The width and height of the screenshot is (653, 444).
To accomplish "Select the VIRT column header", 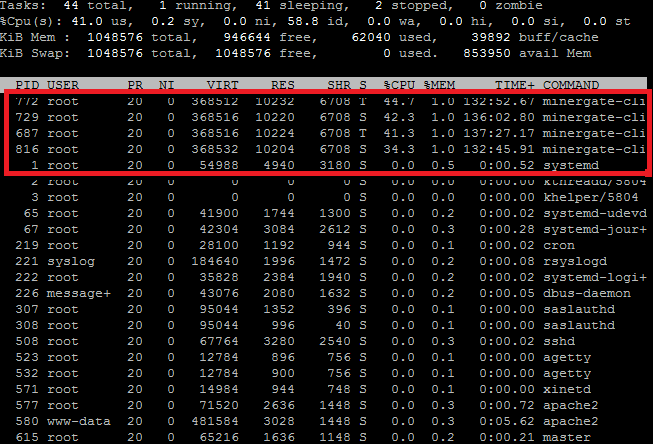I will [223, 85].
